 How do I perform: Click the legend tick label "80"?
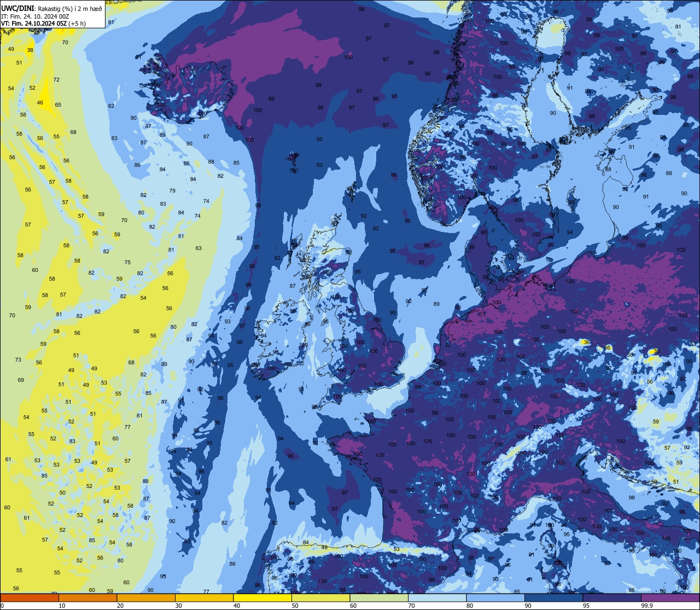coord(470,606)
